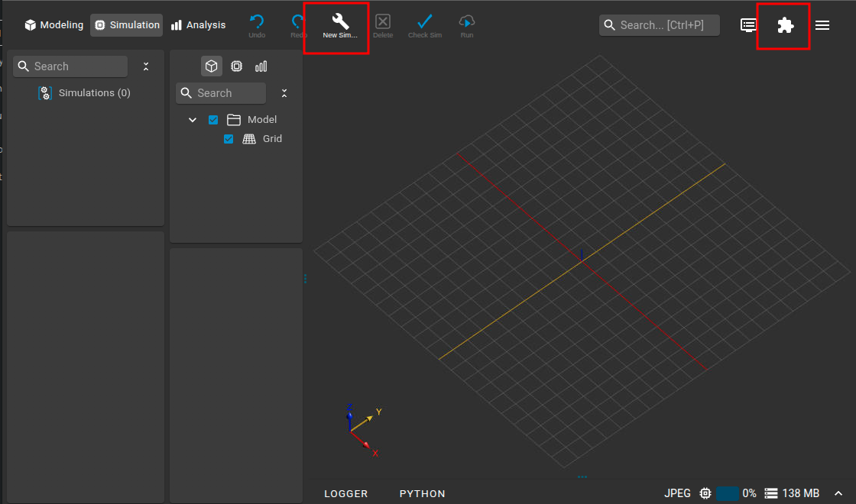Viewport: 856px width, 504px height.
Task: Click the CPU chip status icon
Action: tap(705, 493)
